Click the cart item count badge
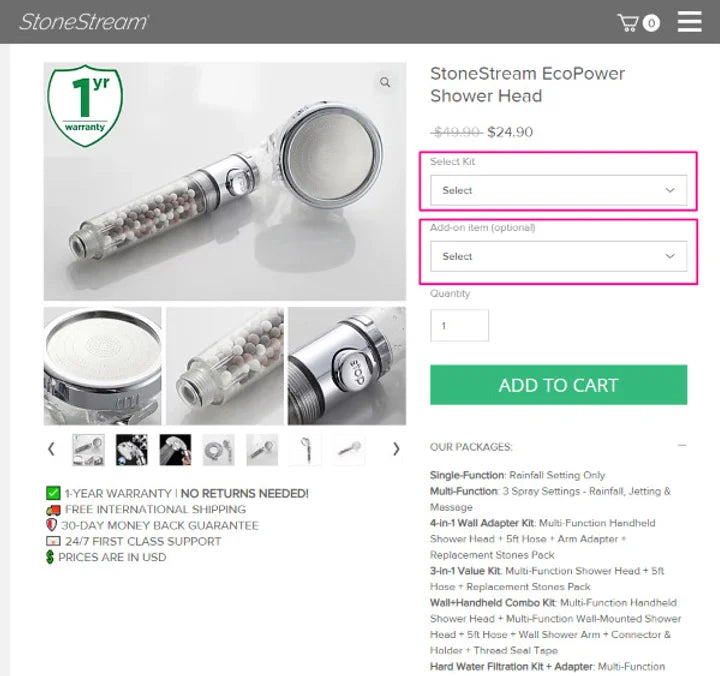The height and width of the screenshot is (676, 720). pyautogui.click(x=651, y=23)
